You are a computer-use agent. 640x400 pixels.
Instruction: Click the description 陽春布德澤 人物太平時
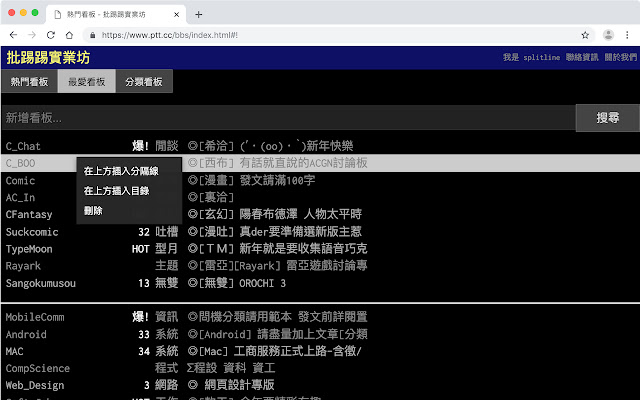click(x=300, y=214)
